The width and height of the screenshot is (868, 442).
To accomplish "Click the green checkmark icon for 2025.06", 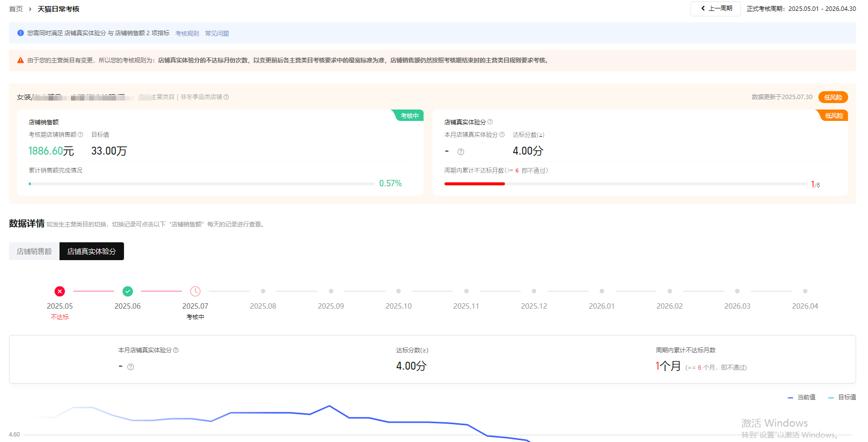I will pos(127,291).
